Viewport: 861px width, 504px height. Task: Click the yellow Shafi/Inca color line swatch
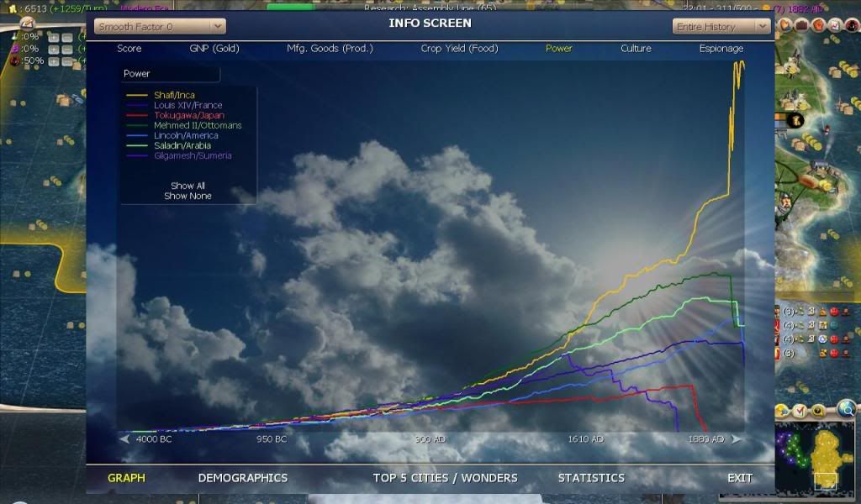pos(137,96)
